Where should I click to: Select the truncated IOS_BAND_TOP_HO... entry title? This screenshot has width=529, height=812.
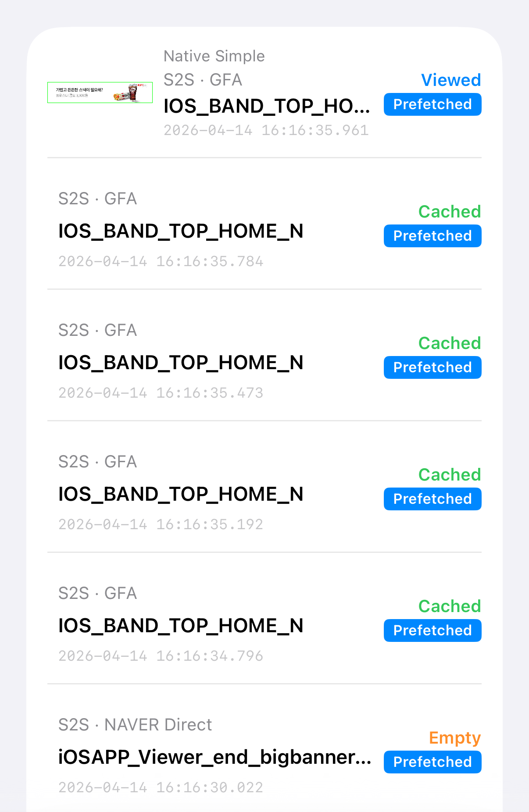pos(267,107)
